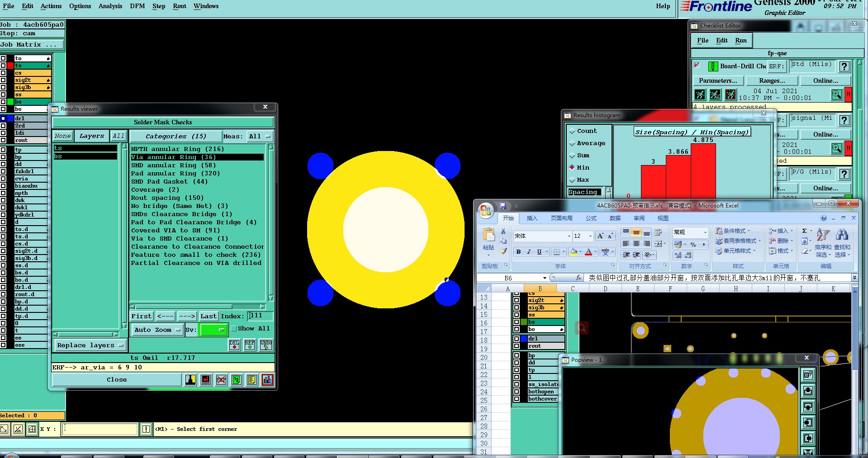Open the DFM menu in Genesis
This screenshot has height=458, width=868.
(138, 6)
